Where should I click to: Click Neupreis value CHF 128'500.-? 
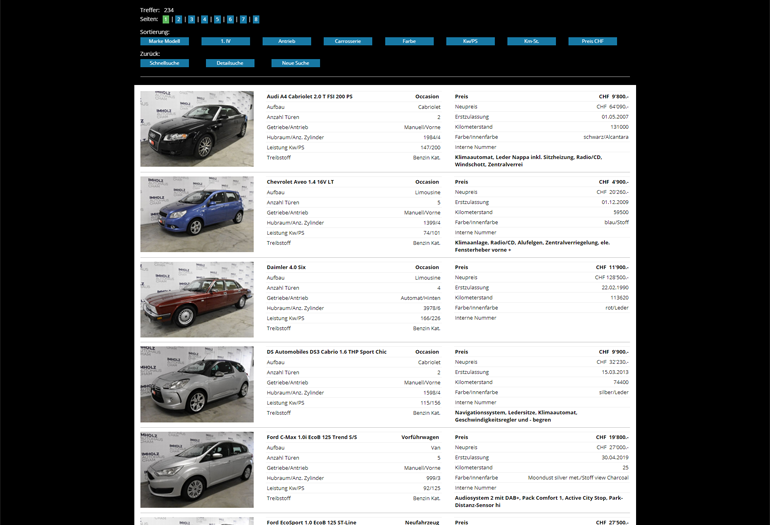(x=612, y=277)
